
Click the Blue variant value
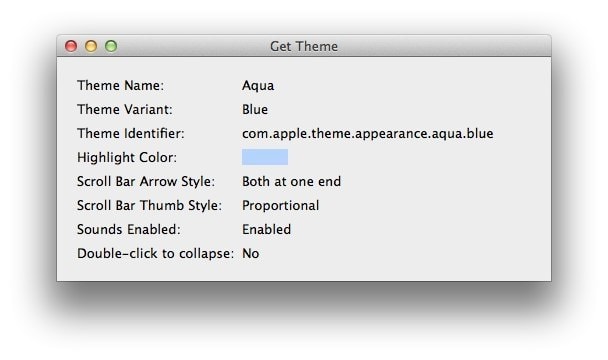click(255, 109)
